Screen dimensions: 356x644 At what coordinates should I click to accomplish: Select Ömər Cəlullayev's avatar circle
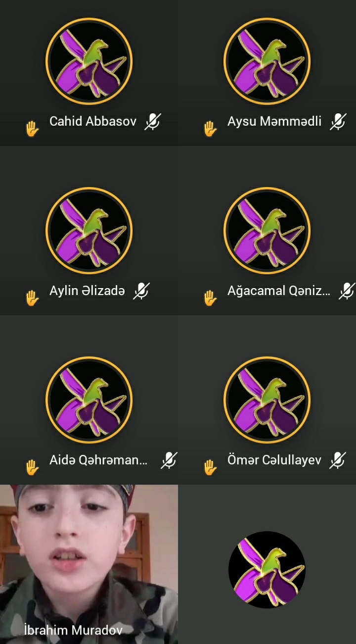coord(267,400)
